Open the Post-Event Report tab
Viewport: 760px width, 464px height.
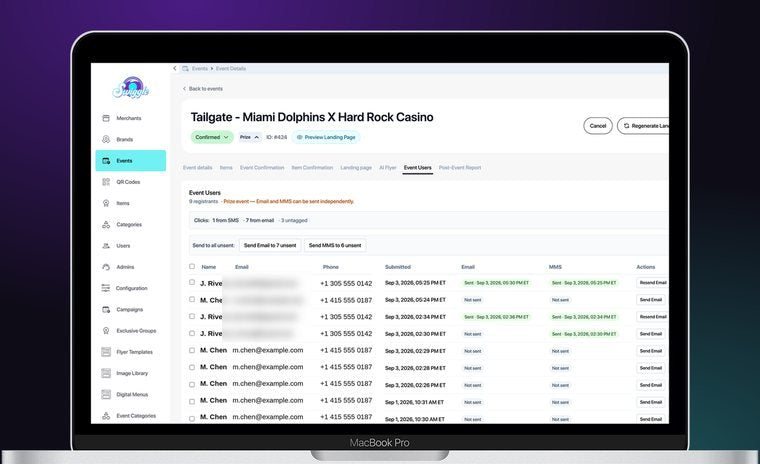(460, 167)
